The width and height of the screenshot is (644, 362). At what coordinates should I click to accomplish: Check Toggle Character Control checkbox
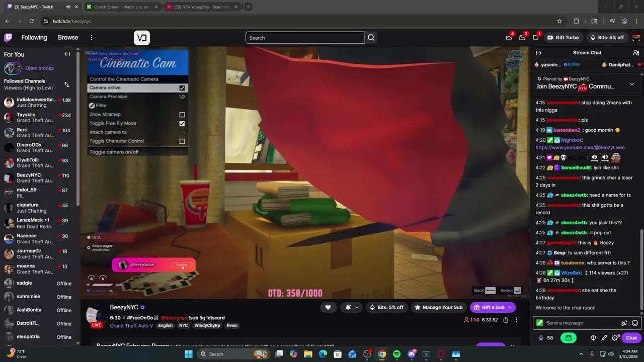tap(182, 141)
